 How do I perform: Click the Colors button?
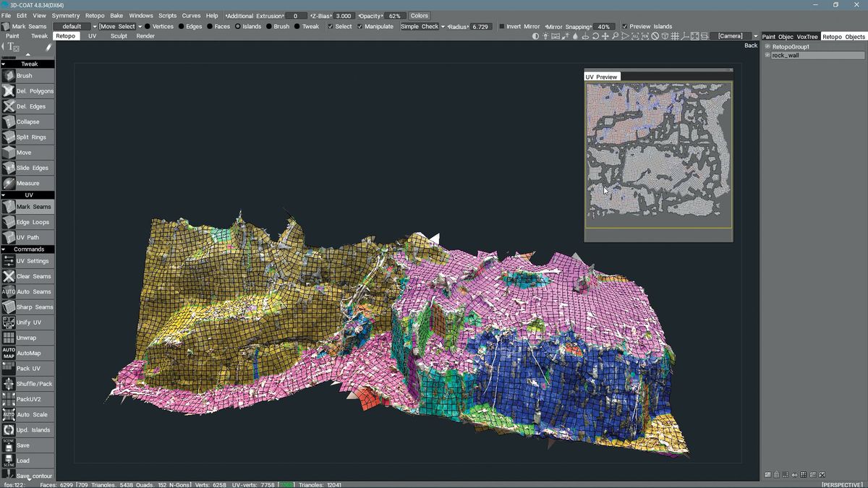419,14
